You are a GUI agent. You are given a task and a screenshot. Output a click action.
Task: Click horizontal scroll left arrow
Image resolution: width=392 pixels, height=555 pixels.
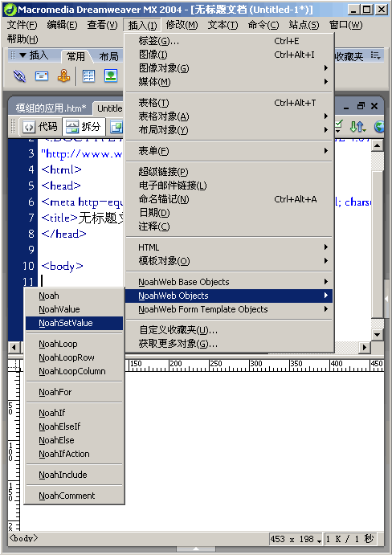[14, 347]
